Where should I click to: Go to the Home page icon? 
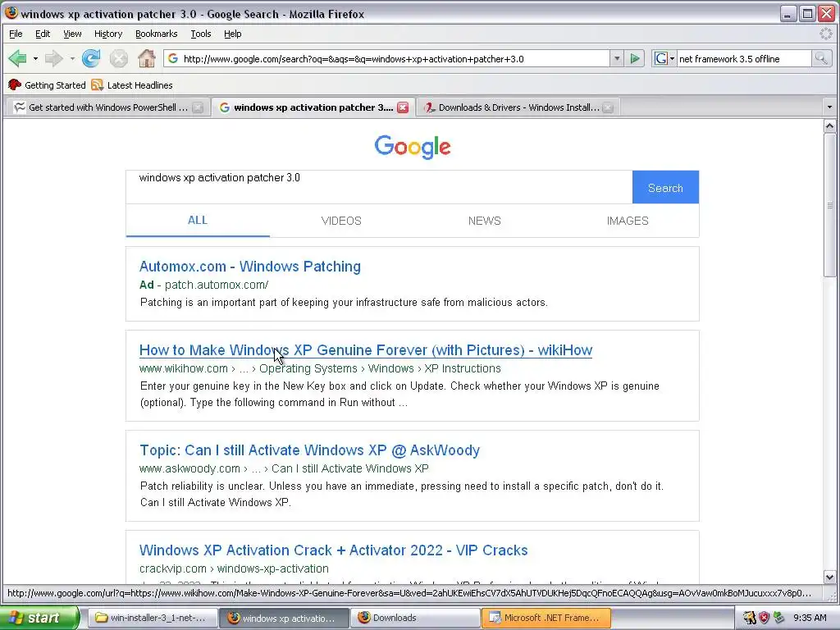click(146, 58)
